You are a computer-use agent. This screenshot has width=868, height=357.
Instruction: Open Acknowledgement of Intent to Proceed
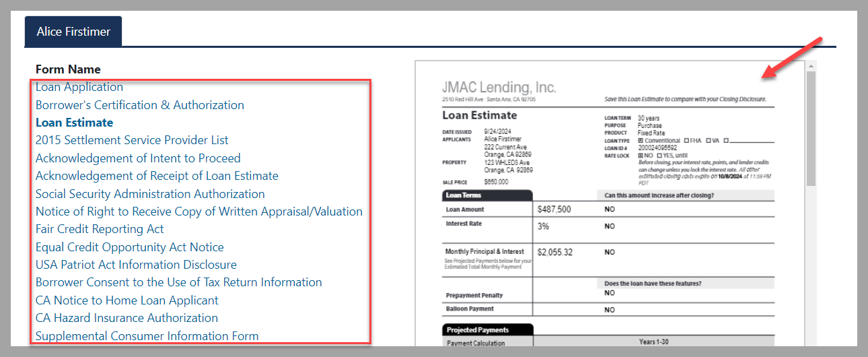pos(138,158)
